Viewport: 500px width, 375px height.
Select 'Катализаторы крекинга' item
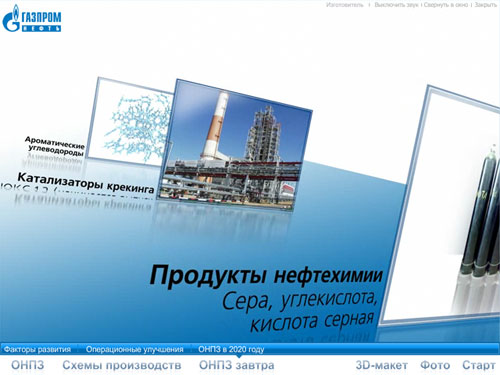(86, 183)
